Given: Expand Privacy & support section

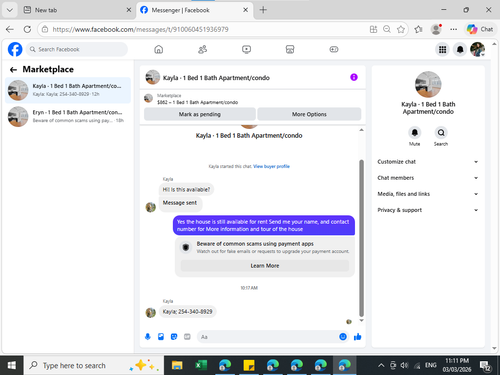Looking at the screenshot, I should (x=428, y=210).
